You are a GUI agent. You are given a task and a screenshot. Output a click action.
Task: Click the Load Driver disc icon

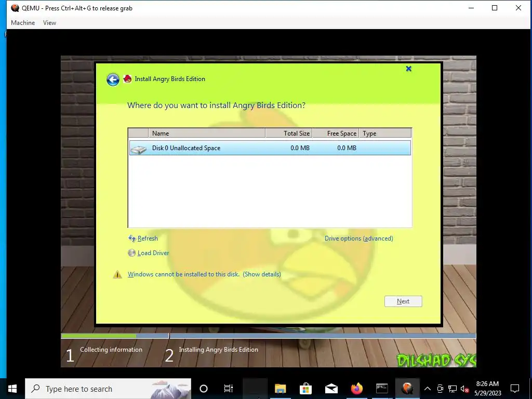click(131, 253)
